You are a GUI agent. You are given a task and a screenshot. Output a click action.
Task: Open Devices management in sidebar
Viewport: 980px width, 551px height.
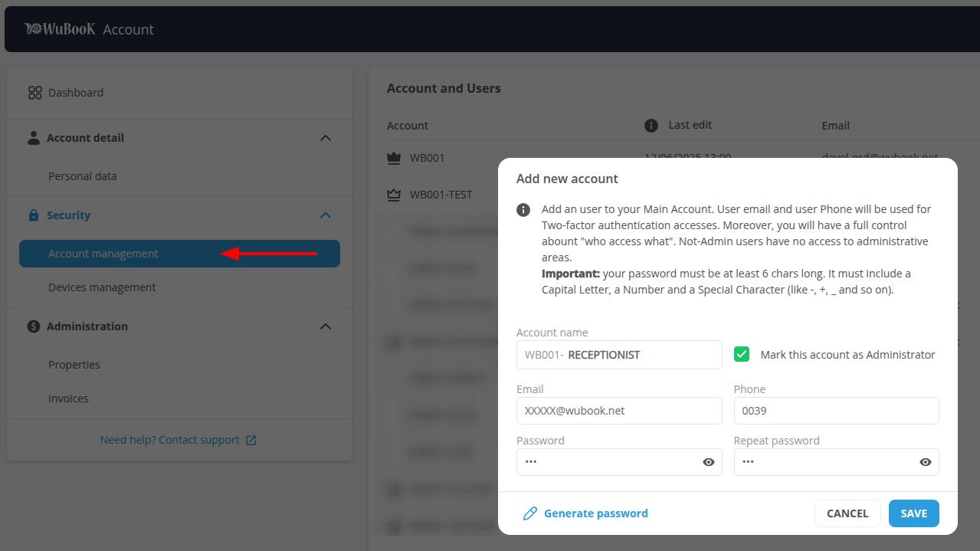pyautogui.click(x=102, y=287)
